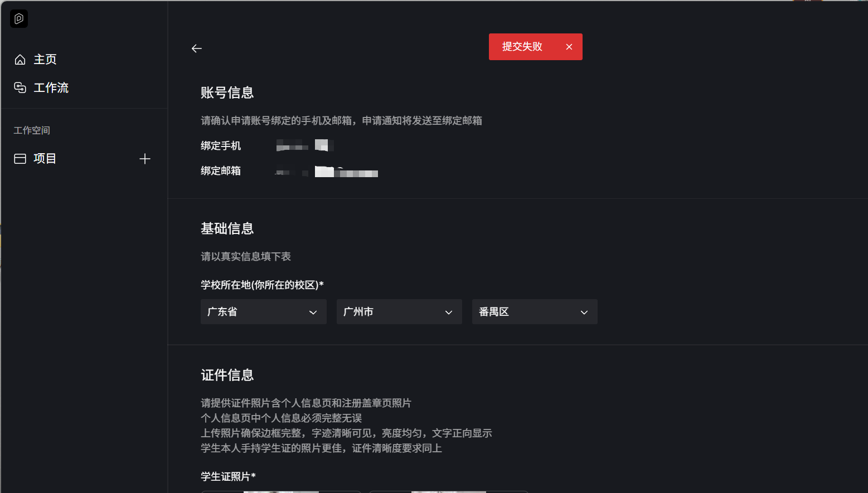The image size is (868, 493).
Task: Click the bound email address value
Action: (x=327, y=172)
